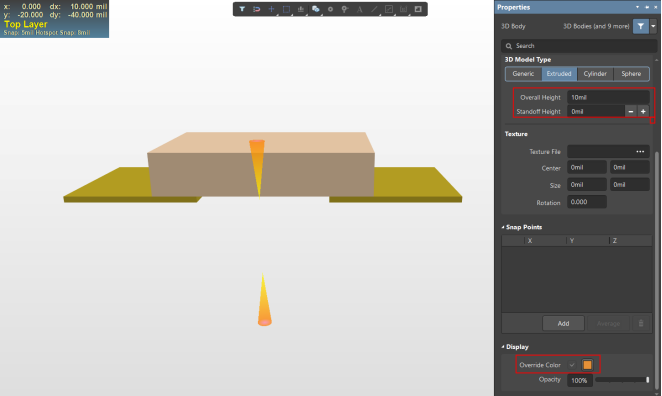Toggle the Override Color checkbox
662x396 pixels.
[x=572, y=365]
